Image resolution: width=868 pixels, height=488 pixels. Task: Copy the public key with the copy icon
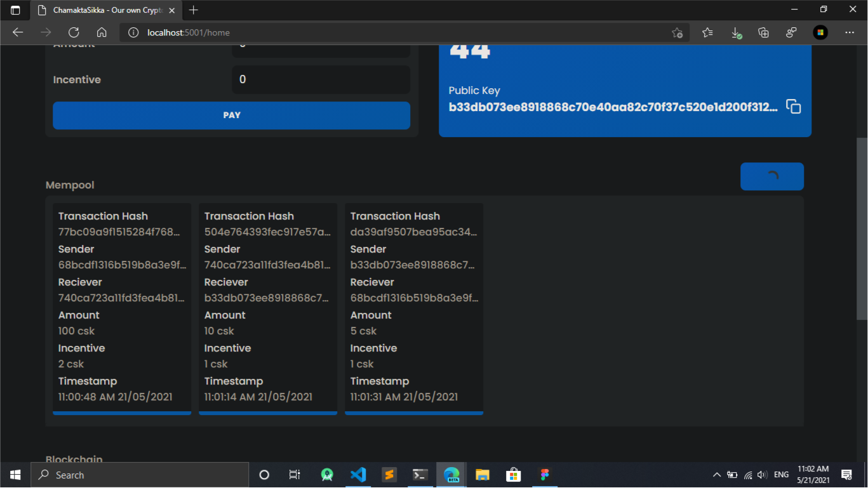point(793,107)
